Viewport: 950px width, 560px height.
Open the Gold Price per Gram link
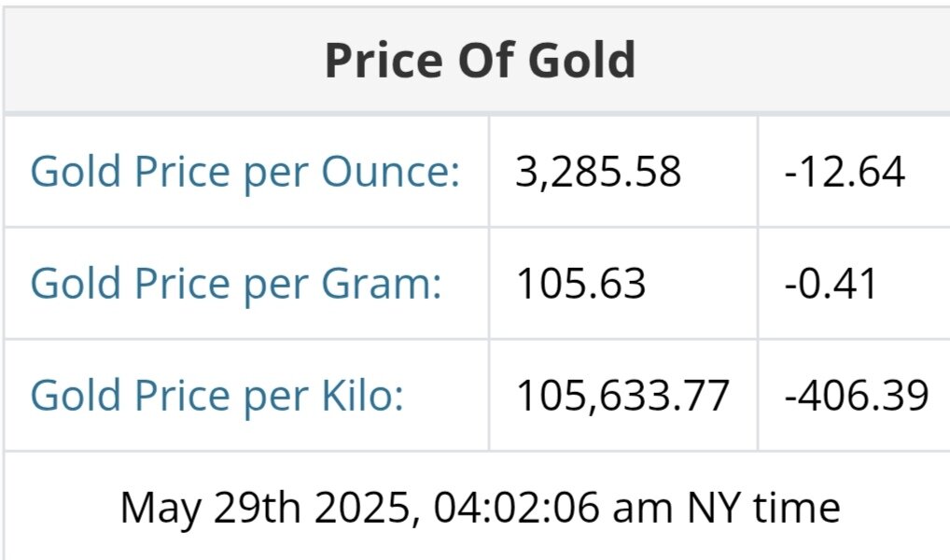click(x=235, y=285)
